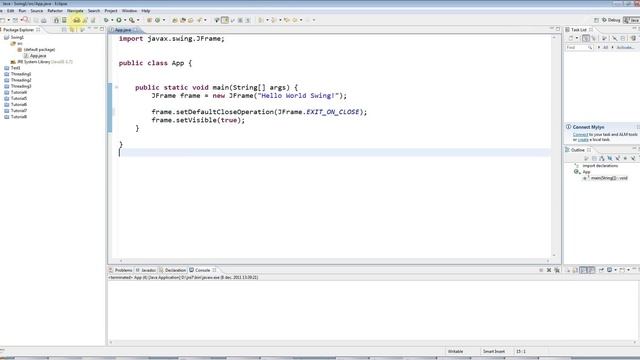Select the default package node
The image size is (640, 360).
[x=36, y=49]
